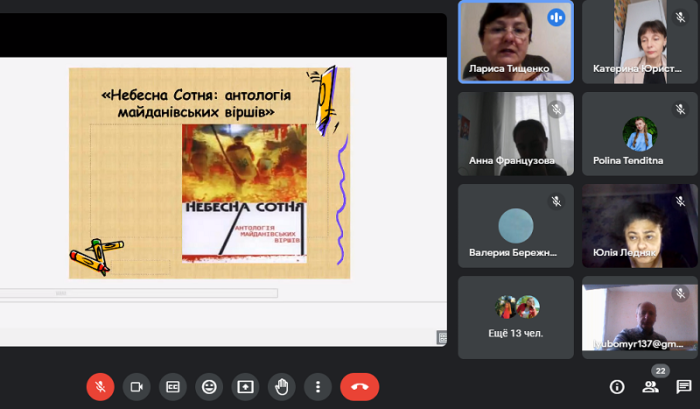The image size is (700, 409).
Task: Open the meeting details info icon
Action: pos(617,387)
